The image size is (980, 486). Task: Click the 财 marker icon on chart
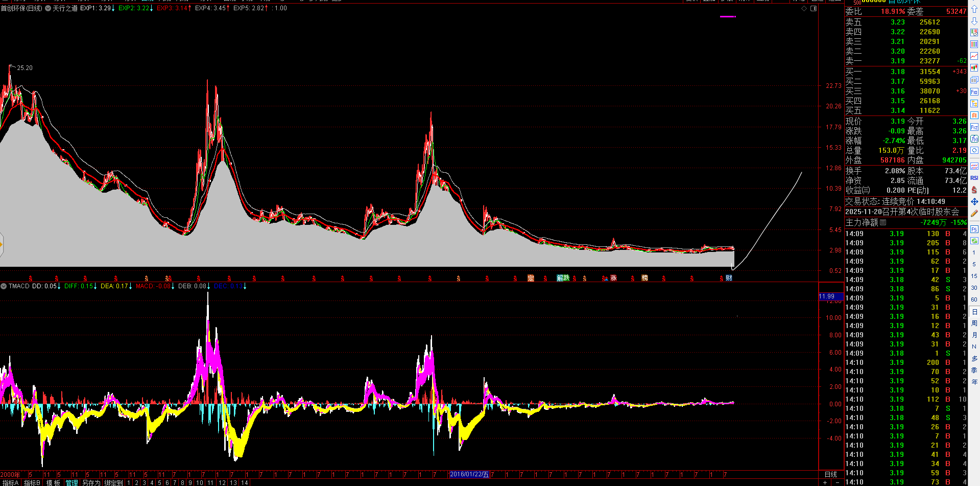(729, 278)
